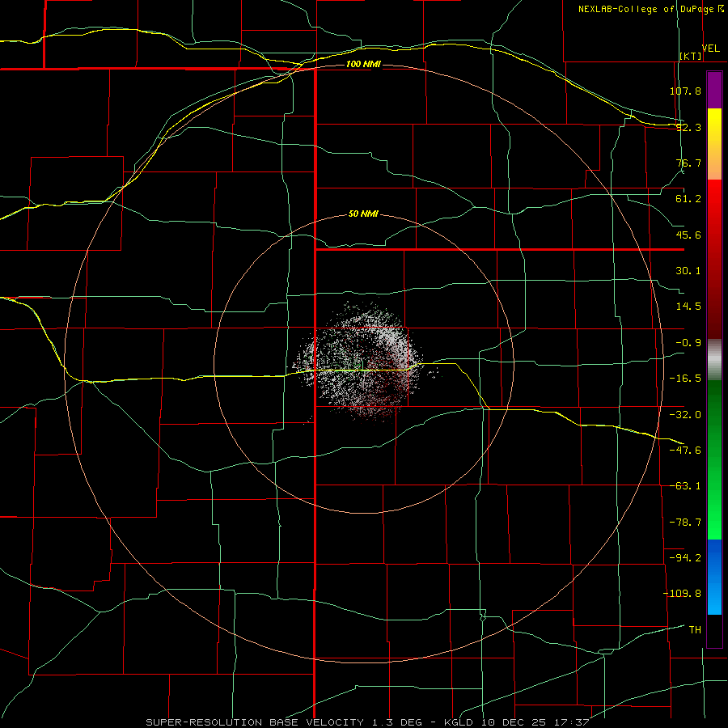Click the yellow-orange segment of color bar
This screenshot has width=728, height=728.
[714, 144]
